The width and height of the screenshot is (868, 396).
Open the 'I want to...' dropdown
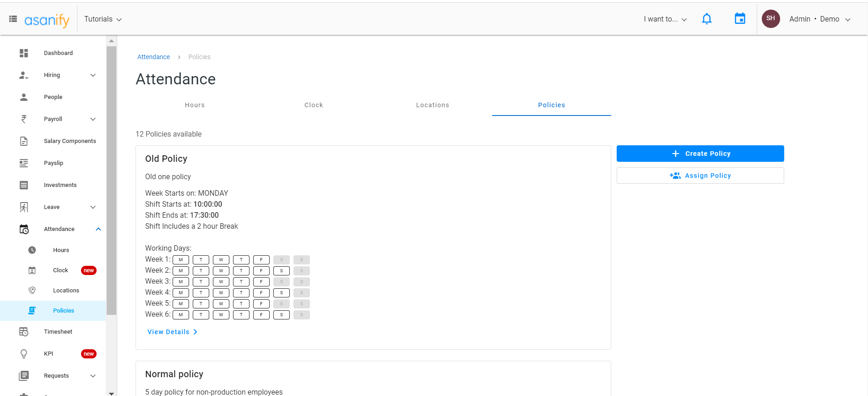tap(665, 19)
